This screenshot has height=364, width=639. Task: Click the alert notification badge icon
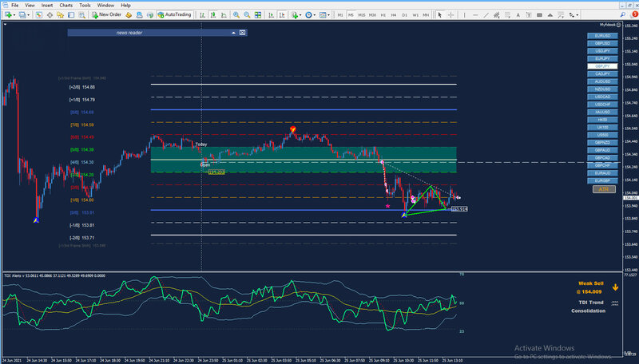[635, 14]
